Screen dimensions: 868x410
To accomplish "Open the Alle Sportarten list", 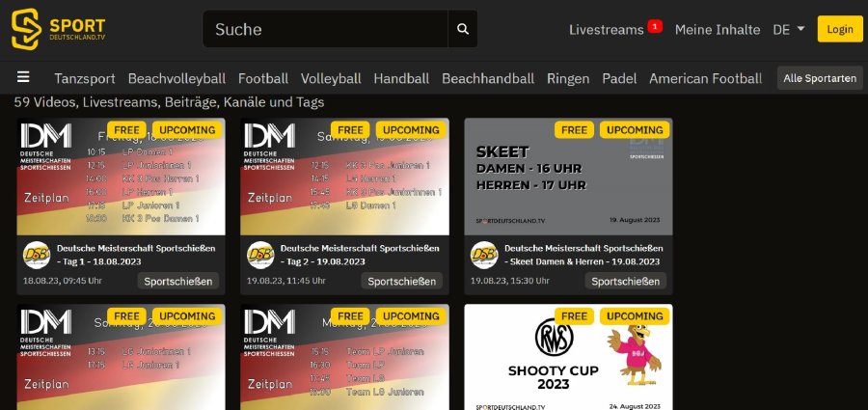I will coord(820,78).
